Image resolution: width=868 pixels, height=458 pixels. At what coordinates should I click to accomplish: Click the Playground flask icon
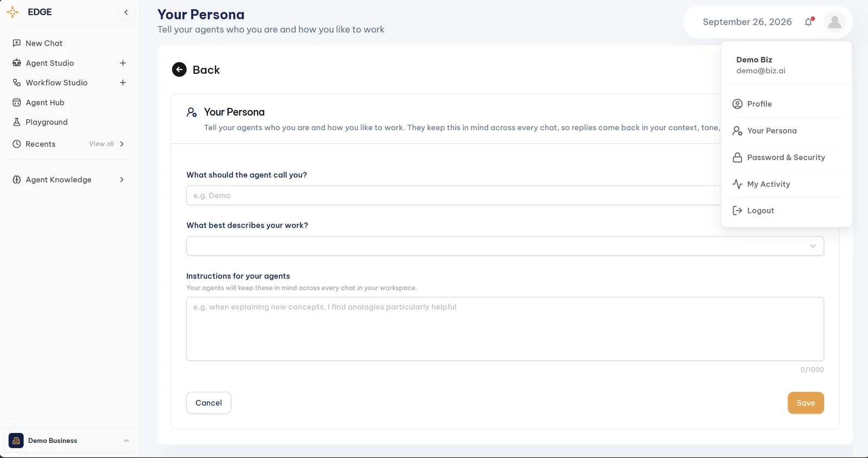pyautogui.click(x=17, y=122)
